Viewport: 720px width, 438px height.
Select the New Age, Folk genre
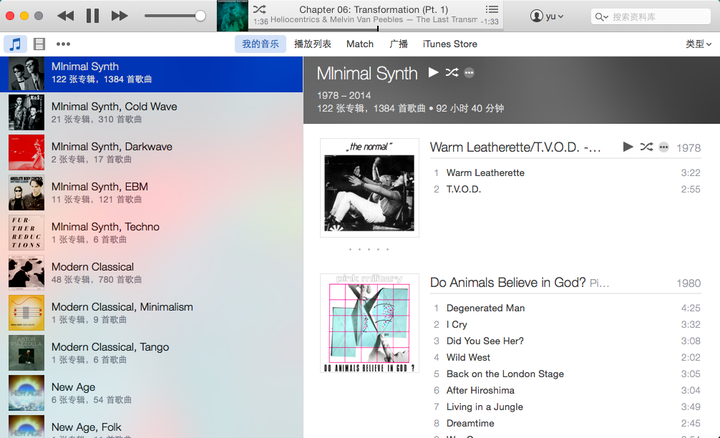click(152, 426)
